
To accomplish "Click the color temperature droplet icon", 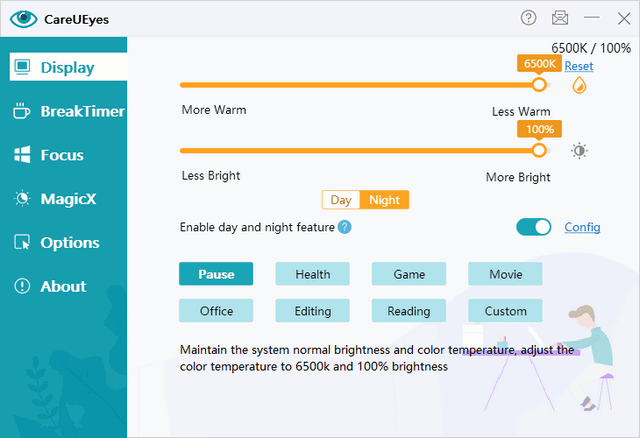I will (579, 85).
